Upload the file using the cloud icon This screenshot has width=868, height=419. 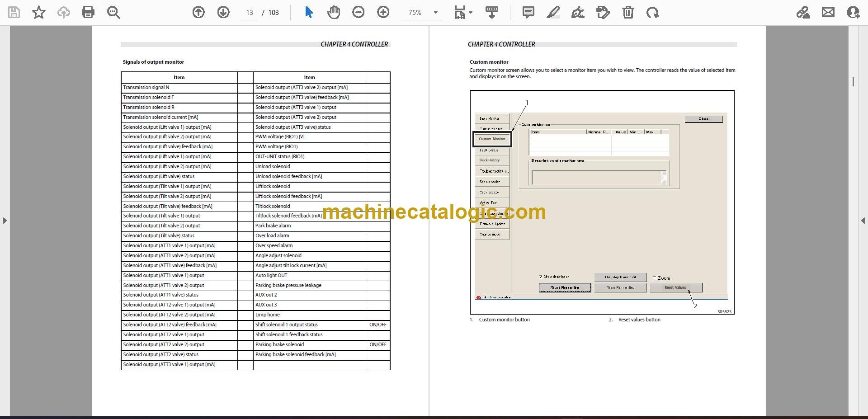pos(64,12)
